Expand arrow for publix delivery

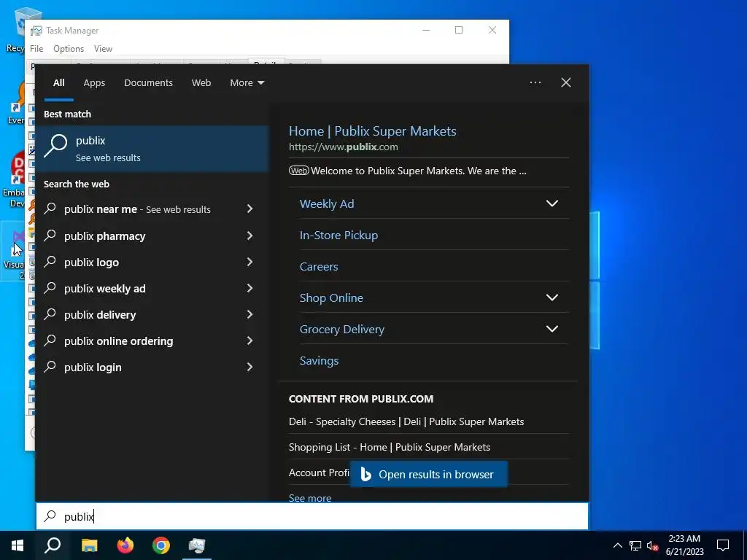pyautogui.click(x=249, y=314)
